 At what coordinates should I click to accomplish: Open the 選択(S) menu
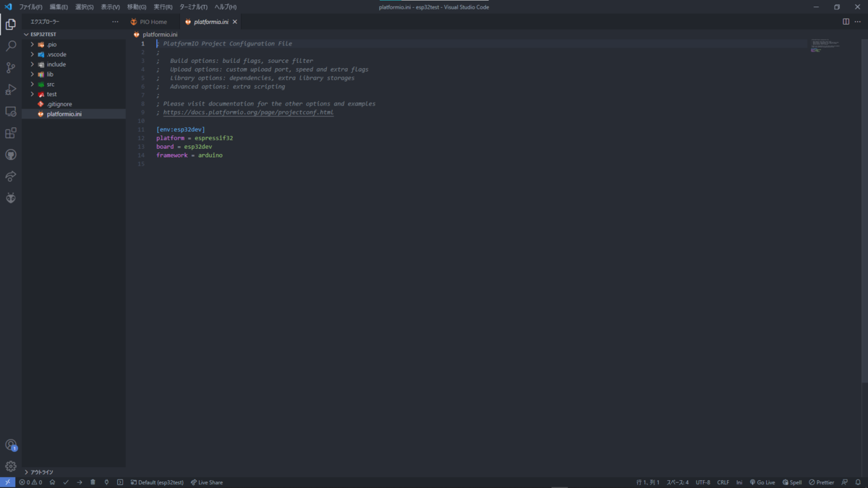point(85,7)
